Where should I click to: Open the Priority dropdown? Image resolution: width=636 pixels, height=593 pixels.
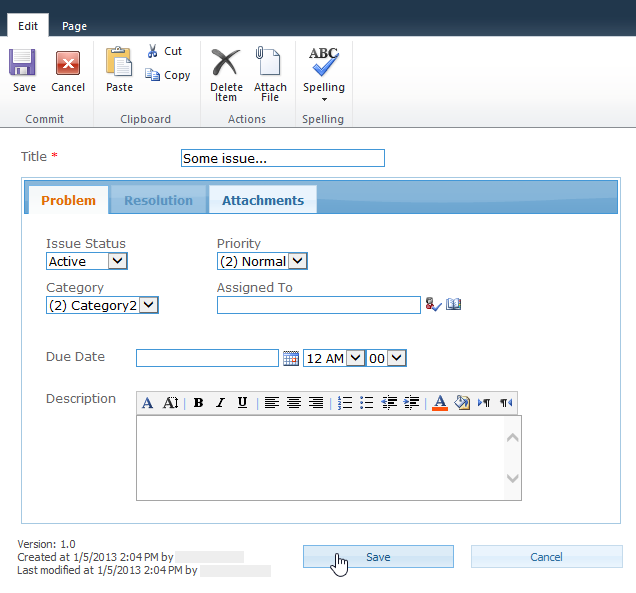tap(262, 261)
